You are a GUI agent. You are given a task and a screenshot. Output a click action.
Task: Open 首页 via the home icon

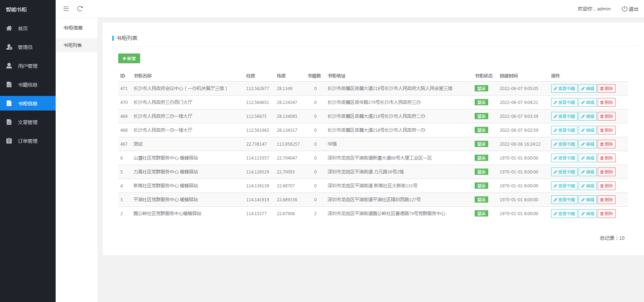pos(9,28)
